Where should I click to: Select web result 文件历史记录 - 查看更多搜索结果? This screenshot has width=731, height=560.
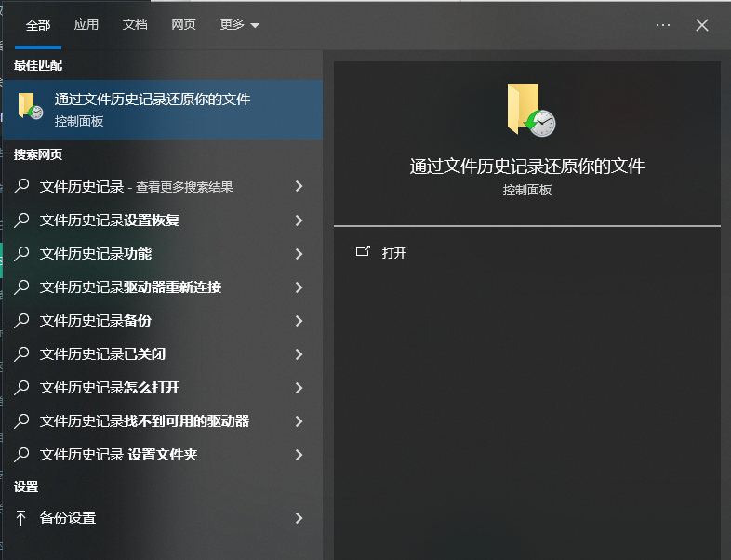(163, 186)
